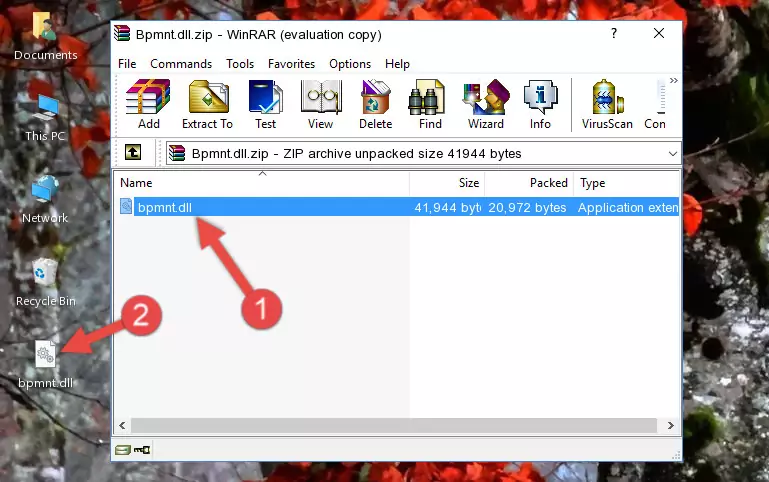The width and height of the screenshot is (769, 482).
Task: Expand hidden toolbar buttons with the chevron
Action: tap(674, 80)
